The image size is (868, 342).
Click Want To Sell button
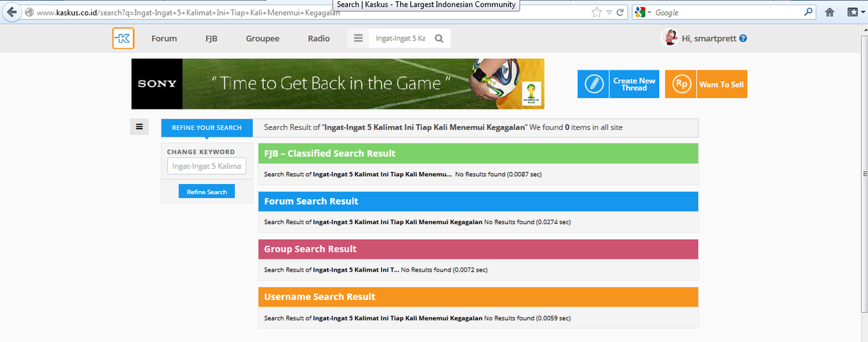(722, 84)
